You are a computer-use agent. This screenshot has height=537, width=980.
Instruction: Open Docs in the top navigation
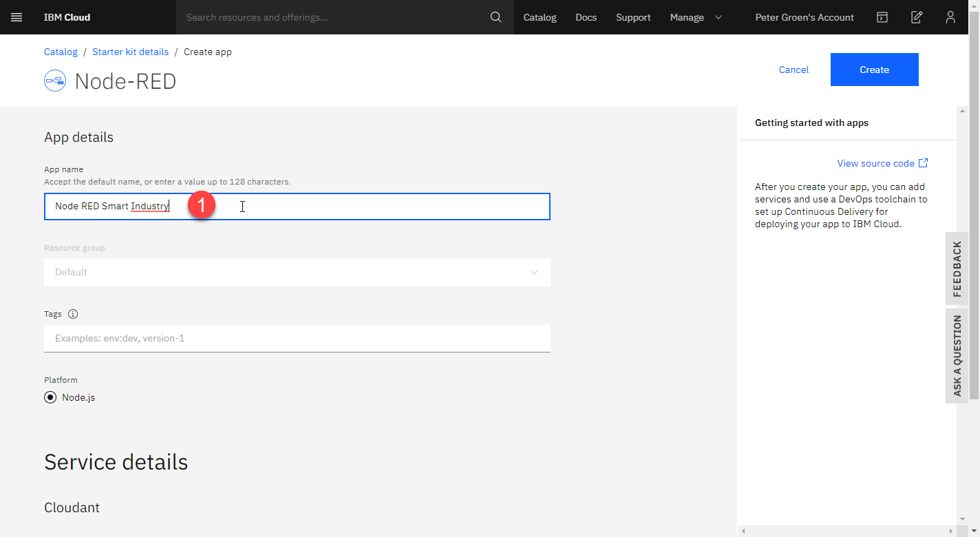[x=586, y=17]
